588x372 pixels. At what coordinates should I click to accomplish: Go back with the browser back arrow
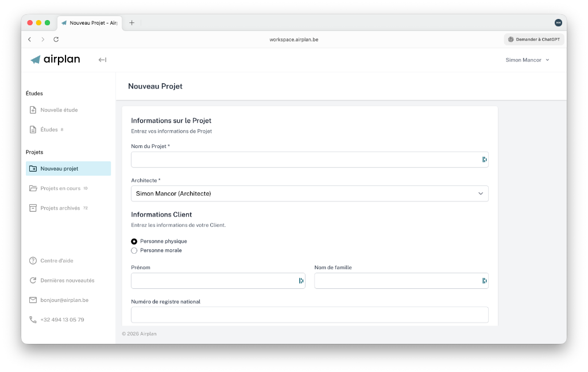pos(30,40)
